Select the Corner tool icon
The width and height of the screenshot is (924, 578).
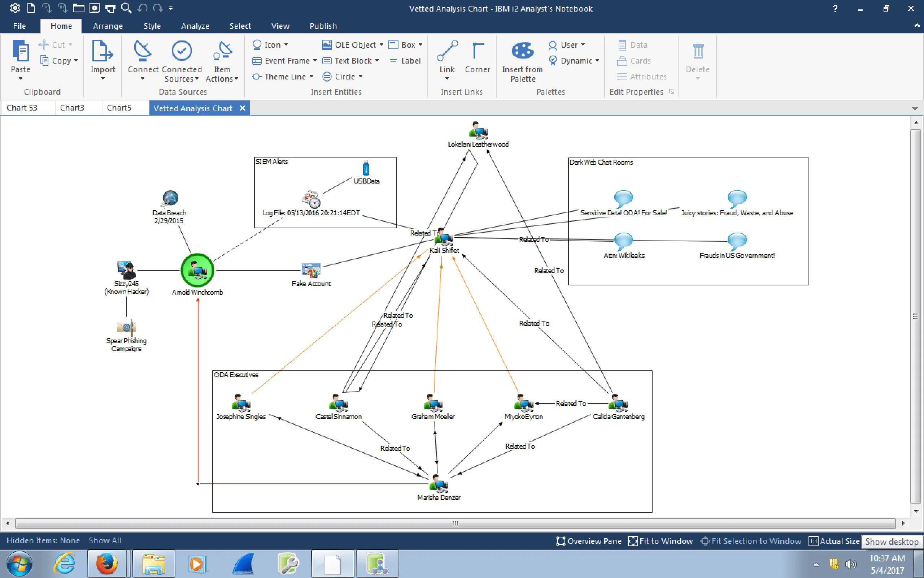pos(477,51)
